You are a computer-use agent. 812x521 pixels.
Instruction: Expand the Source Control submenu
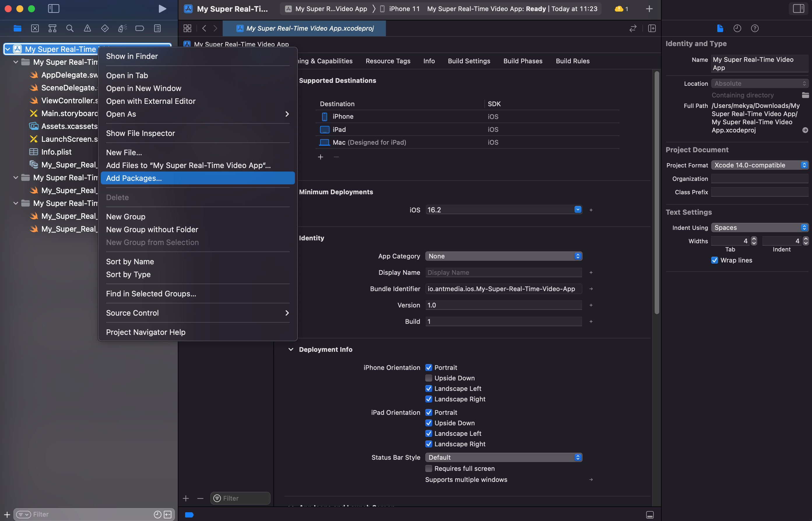click(x=198, y=313)
